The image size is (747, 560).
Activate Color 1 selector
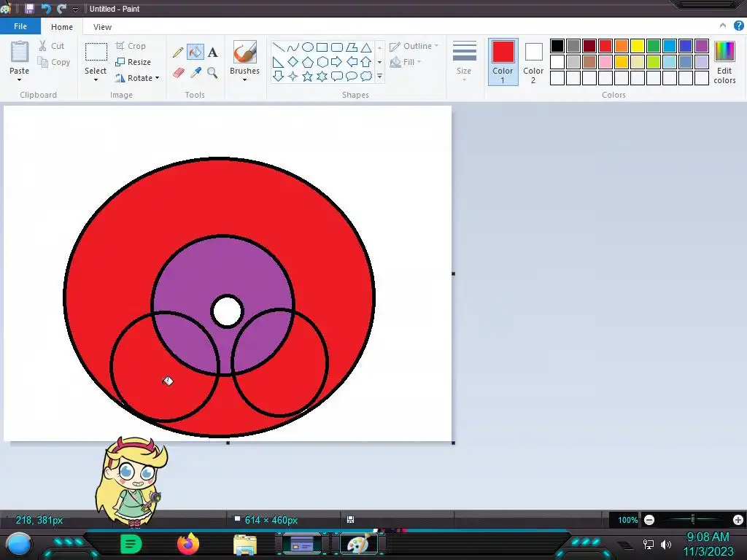point(503,62)
